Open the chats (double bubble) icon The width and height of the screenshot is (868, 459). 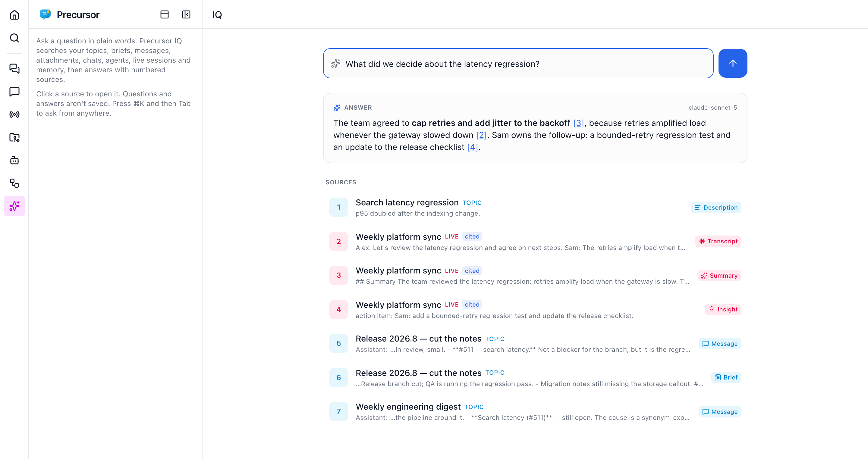pos(14,69)
